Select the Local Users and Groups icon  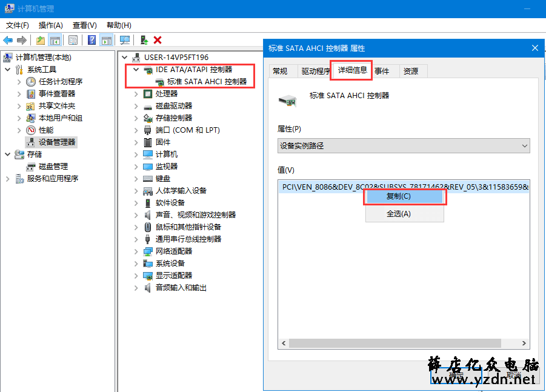[x=31, y=118]
